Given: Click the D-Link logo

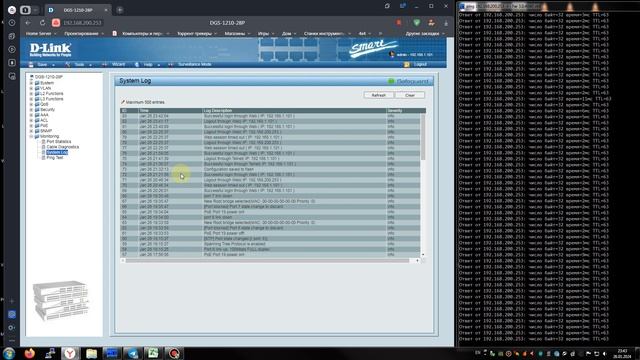Looking at the screenshot, I should tap(50, 50).
